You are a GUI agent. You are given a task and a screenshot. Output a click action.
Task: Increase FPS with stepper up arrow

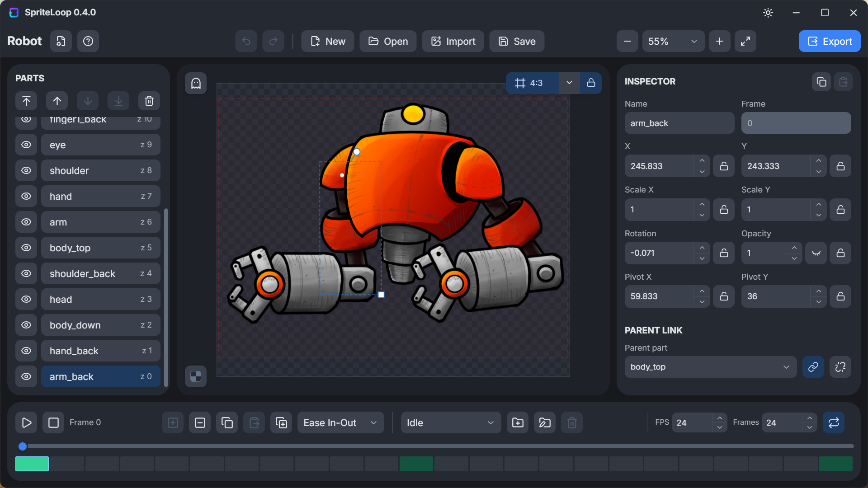click(x=719, y=418)
